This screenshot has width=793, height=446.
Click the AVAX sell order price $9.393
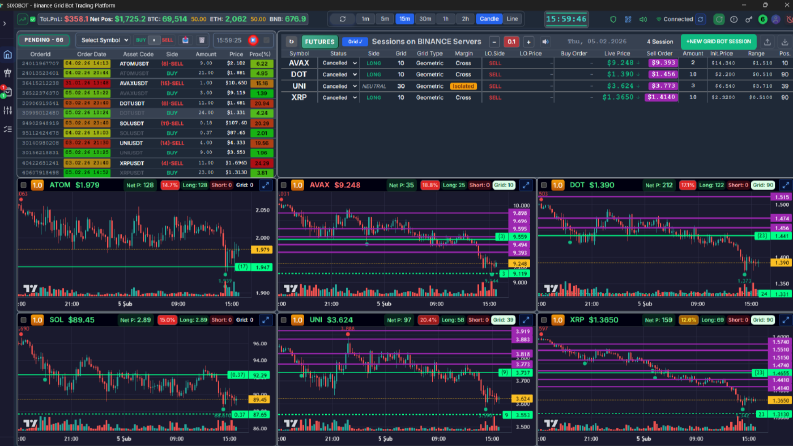pyautogui.click(x=663, y=63)
